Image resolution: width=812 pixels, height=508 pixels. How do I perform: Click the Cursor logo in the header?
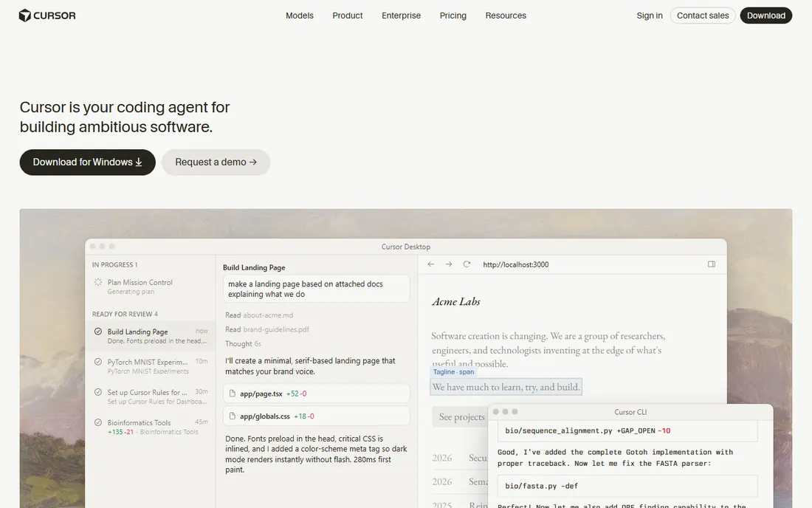pos(47,16)
